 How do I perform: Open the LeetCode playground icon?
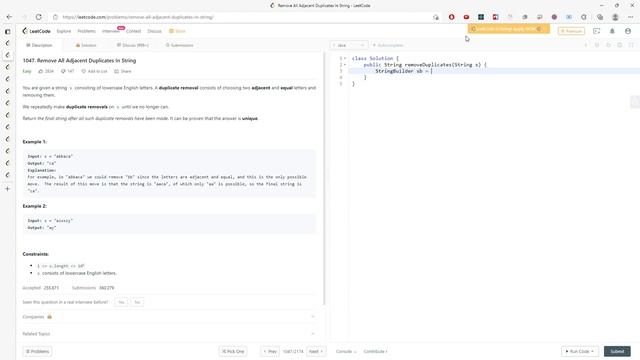click(597, 31)
